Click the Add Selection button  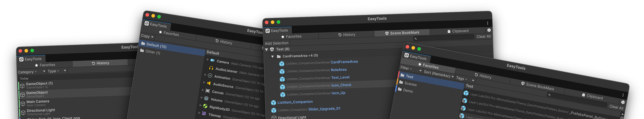(x=276, y=43)
